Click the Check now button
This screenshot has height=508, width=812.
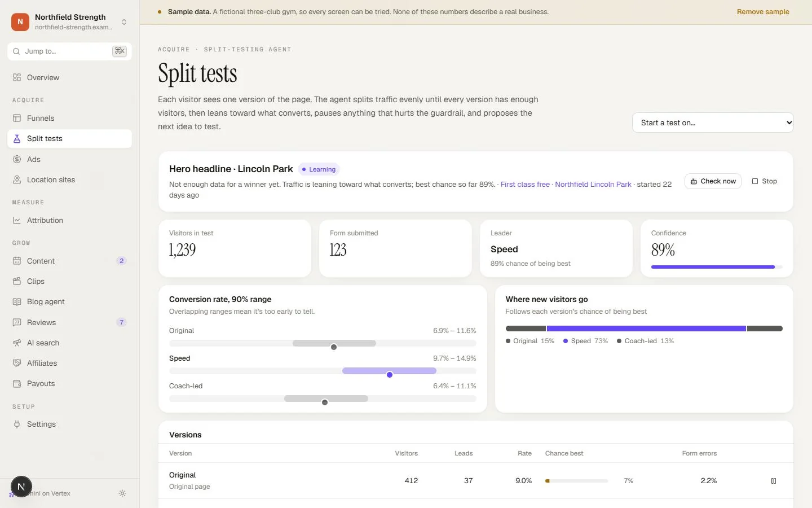713,181
